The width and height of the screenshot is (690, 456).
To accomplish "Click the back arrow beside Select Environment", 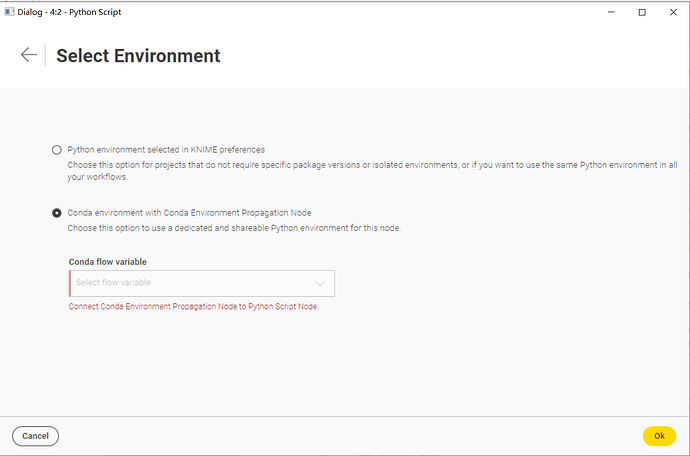I will tap(28, 55).
